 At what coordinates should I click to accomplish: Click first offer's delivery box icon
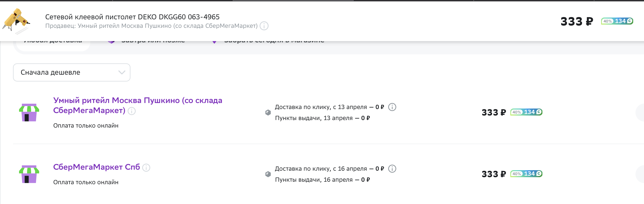[268, 113]
